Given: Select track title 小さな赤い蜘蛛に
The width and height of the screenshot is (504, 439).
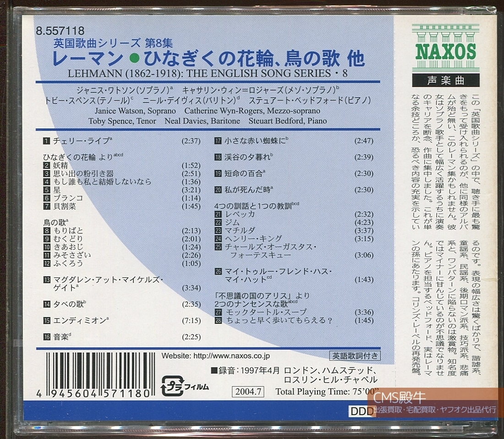Looking at the screenshot, I should [256, 141].
